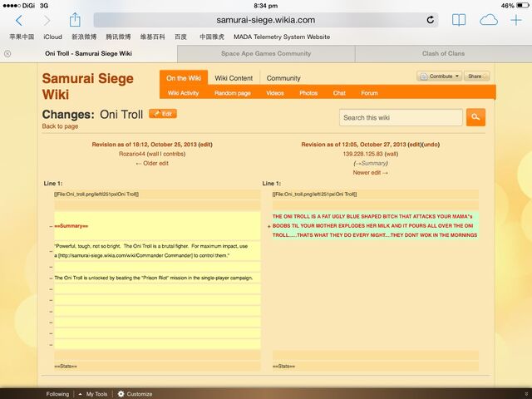Click Following in bottom toolbar
The image size is (532, 399).
[57, 394]
